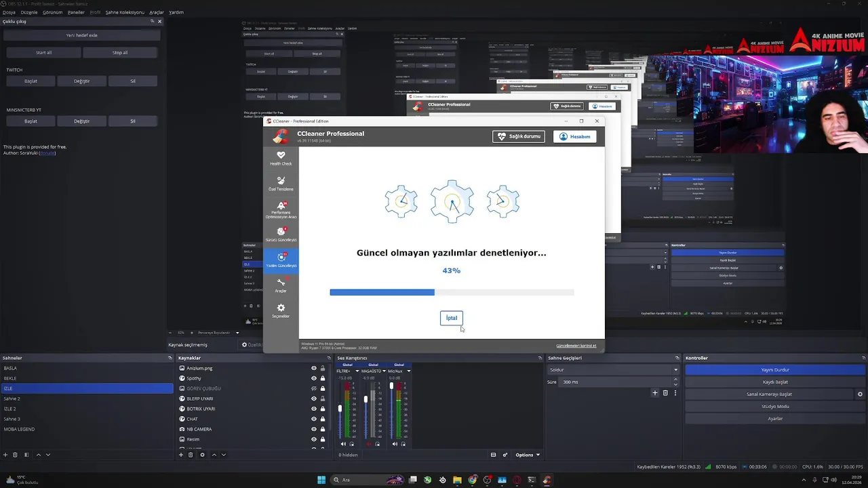
Task: Open audio mixer Options dropdown
Action: point(528,455)
